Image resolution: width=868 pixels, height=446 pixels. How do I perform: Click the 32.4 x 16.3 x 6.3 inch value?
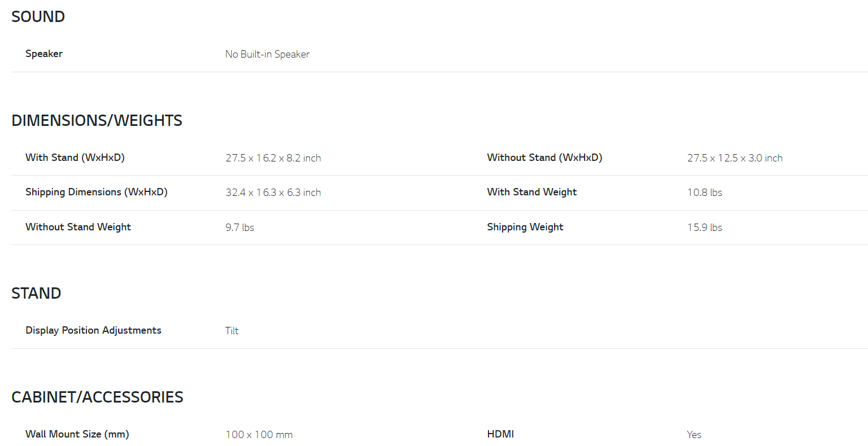[x=273, y=193]
